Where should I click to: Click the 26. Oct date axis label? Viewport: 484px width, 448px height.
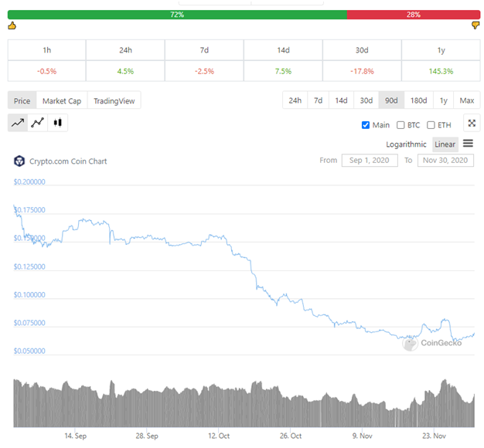(x=291, y=436)
